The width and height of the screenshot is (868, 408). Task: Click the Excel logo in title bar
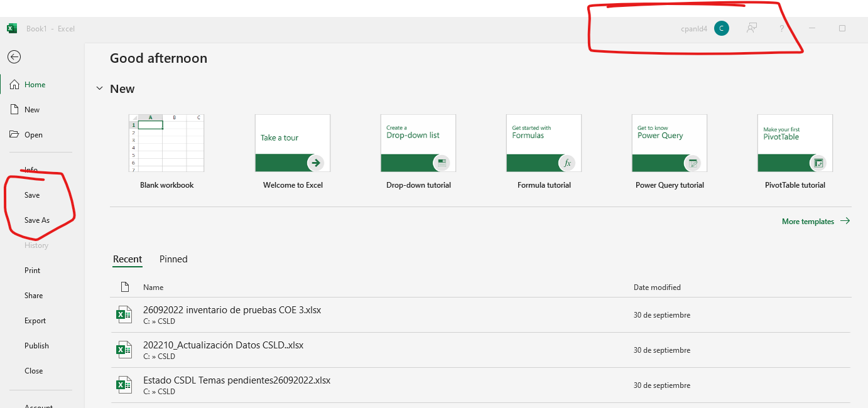tap(12, 28)
